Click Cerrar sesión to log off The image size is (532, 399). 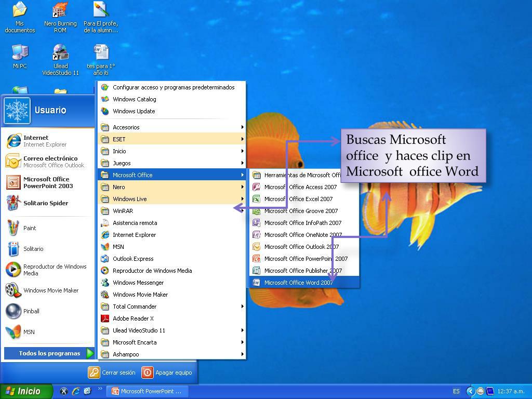[x=112, y=373]
